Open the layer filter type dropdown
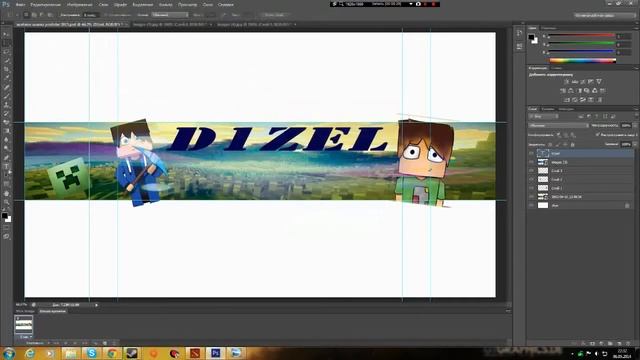The height and width of the screenshot is (360, 640). (544, 116)
